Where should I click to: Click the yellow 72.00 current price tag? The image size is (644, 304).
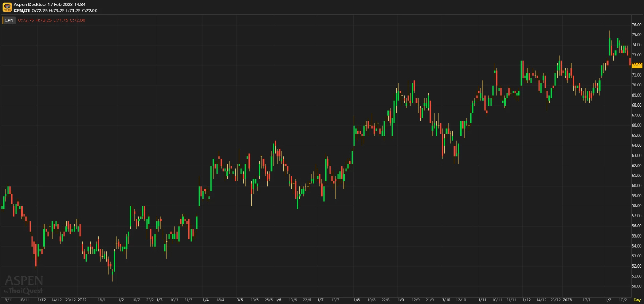pyautogui.click(x=636, y=65)
